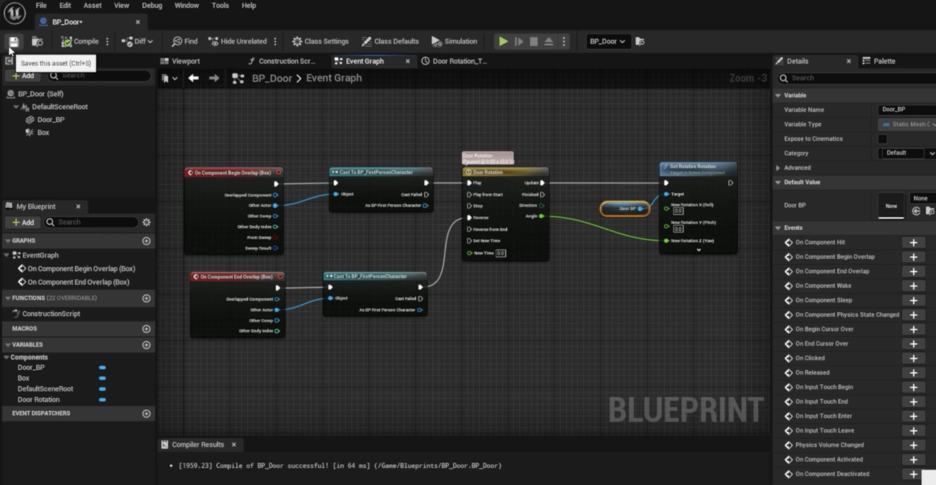Edit the Variable Name field Door_BP
Viewport: 936px width, 485px height.
pyautogui.click(x=907, y=109)
